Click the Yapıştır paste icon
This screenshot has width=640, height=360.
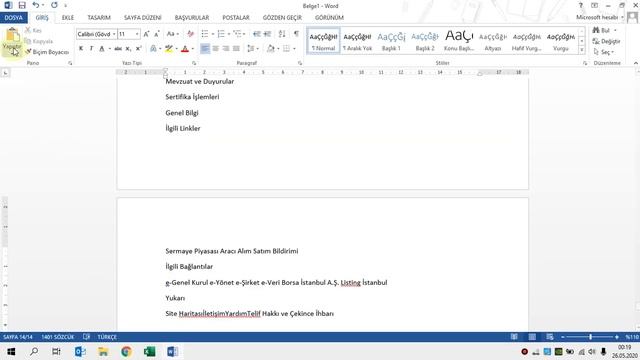(12, 36)
